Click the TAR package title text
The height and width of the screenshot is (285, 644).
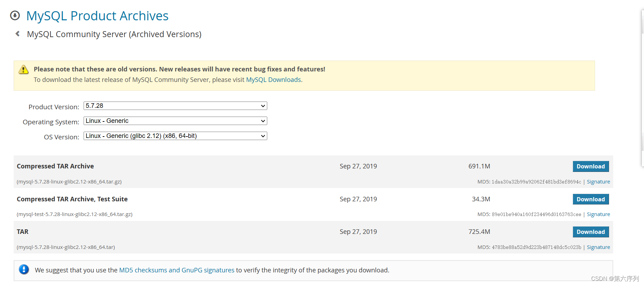(x=22, y=232)
